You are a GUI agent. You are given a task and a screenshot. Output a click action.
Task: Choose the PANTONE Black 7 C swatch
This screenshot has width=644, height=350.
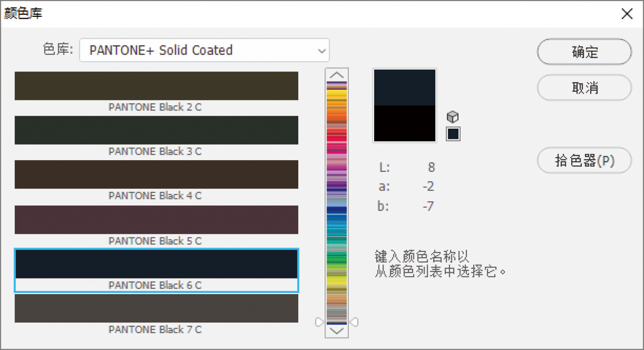click(x=156, y=308)
